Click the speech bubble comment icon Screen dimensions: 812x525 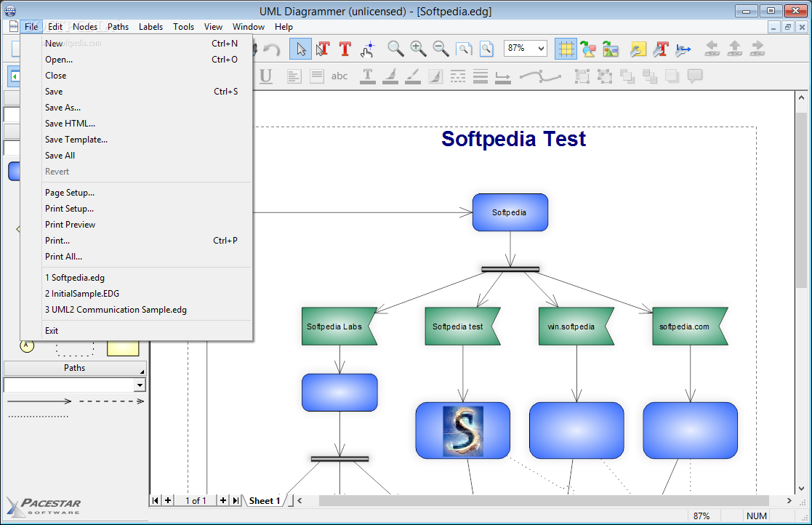coord(695,76)
